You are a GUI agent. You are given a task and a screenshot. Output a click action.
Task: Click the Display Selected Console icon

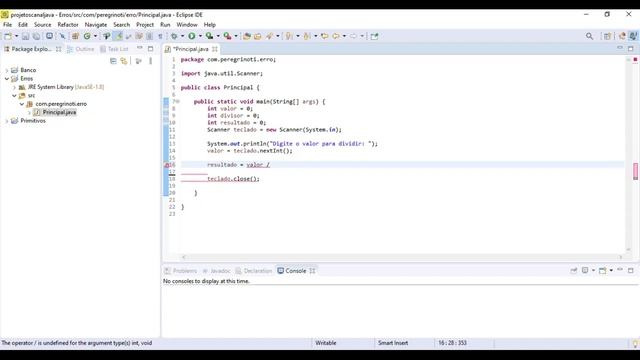click(585, 271)
